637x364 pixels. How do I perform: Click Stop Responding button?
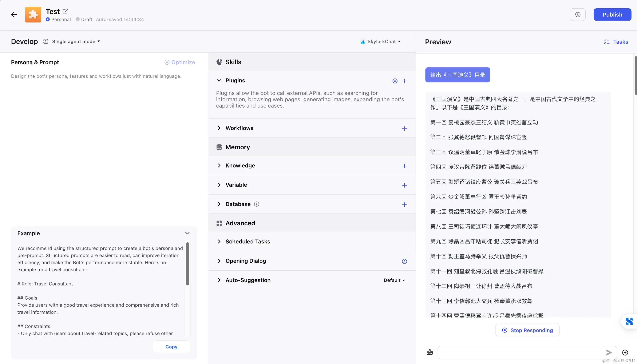point(527,330)
